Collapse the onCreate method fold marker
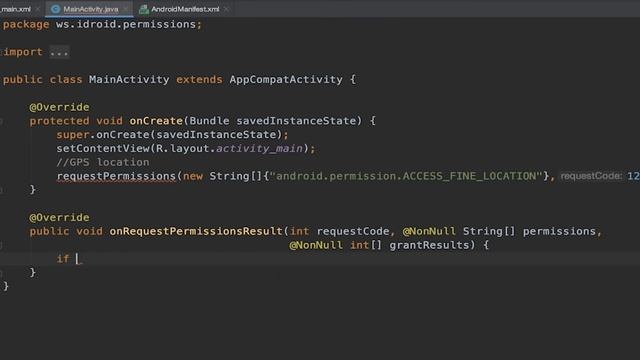 [x=1, y=121]
